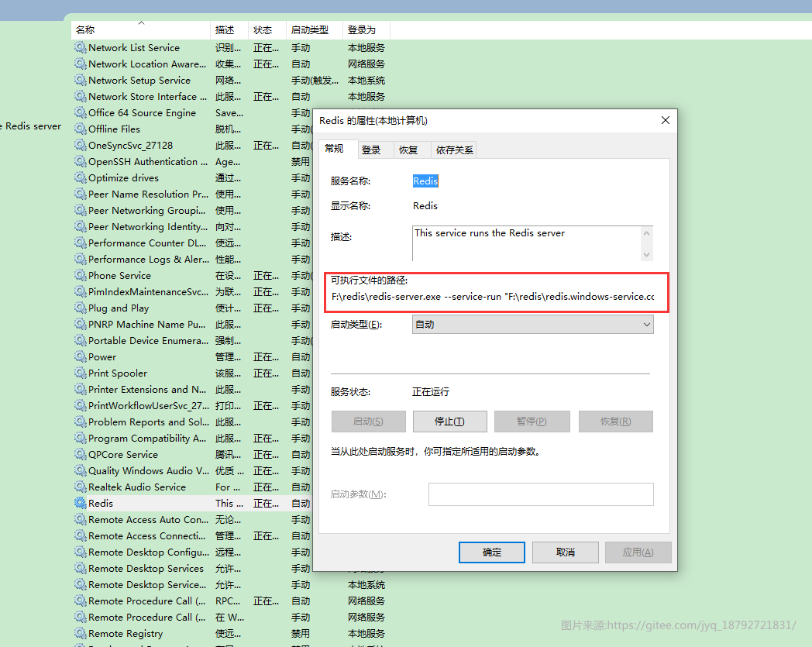
Task: Click the description box scroll-down arrow
Action: (646, 254)
